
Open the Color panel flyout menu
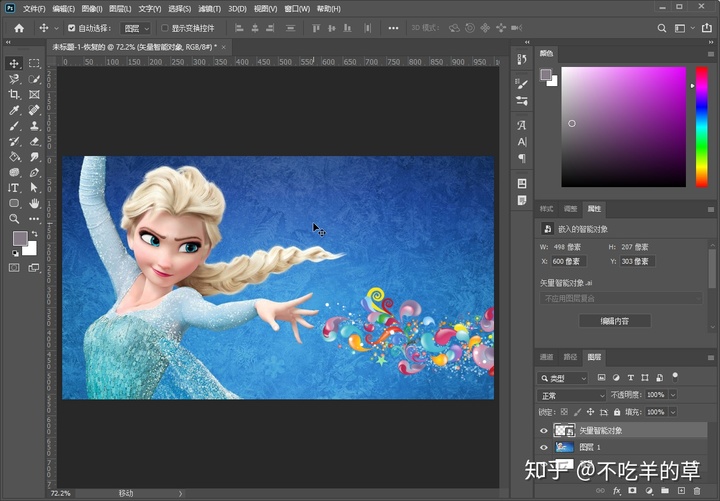click(x=711, y=54)
